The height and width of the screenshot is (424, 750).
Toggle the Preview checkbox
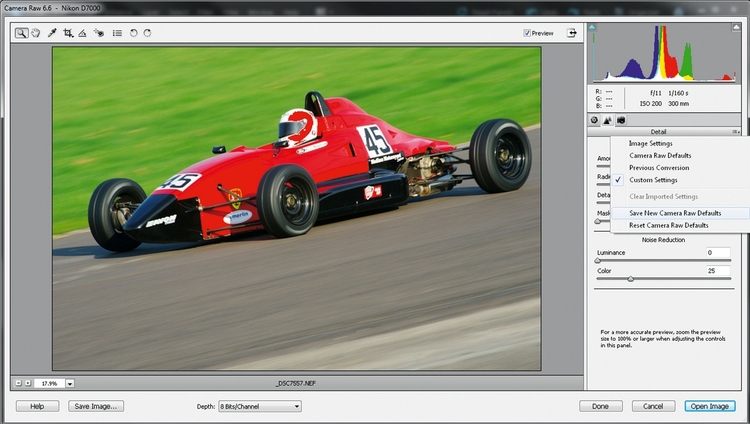coord(527,33)
